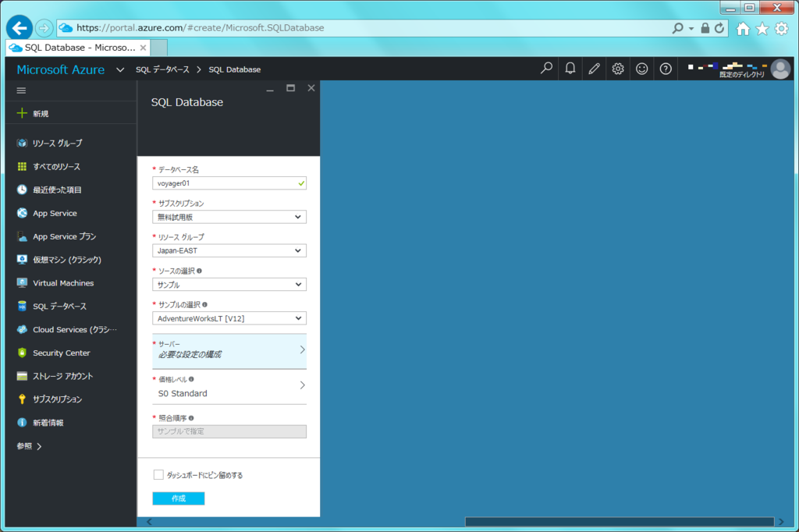Click the subscription key icon

pos(22,399)
